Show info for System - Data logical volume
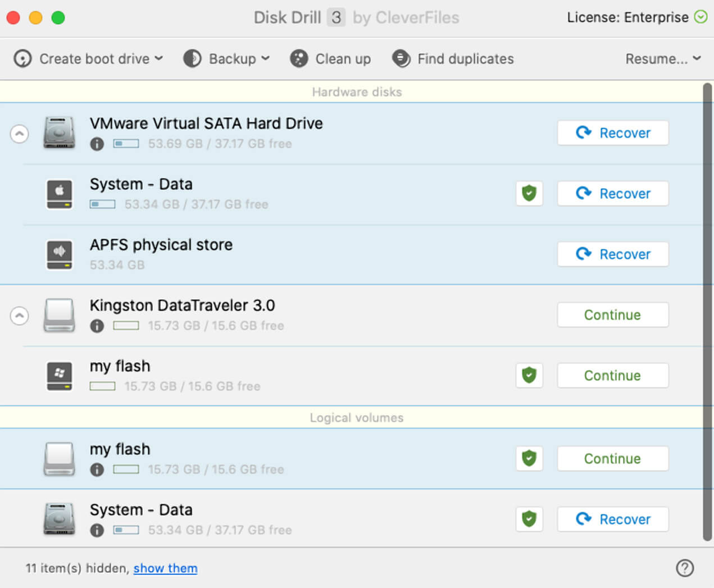The width and height of the screenshot is (714, 588). (x=97, y=531)
